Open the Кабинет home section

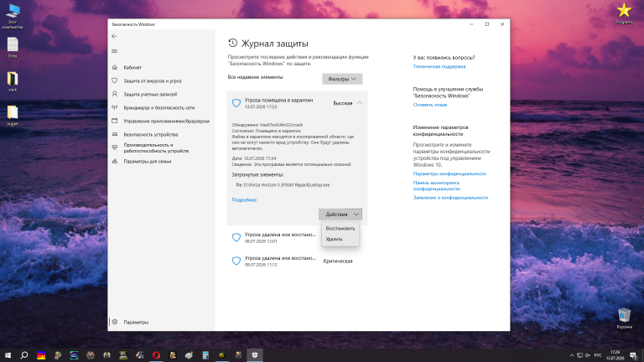(132, 67)
